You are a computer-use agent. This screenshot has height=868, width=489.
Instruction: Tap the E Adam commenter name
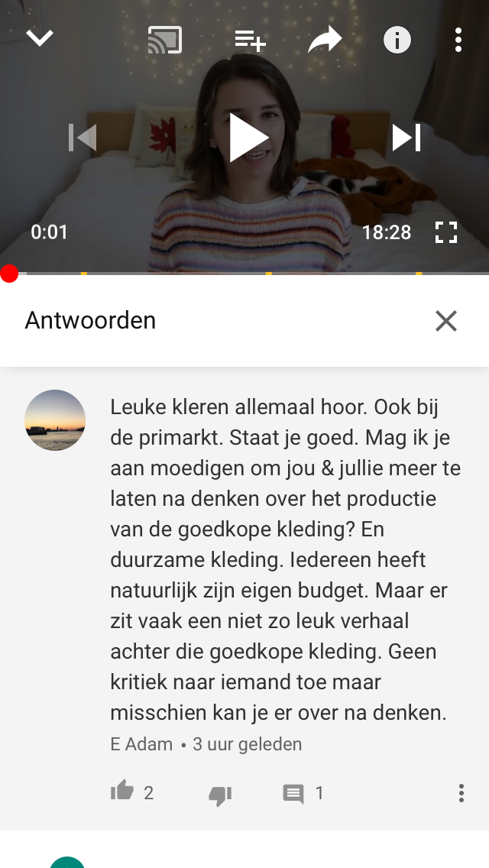(x=141, y=744)
